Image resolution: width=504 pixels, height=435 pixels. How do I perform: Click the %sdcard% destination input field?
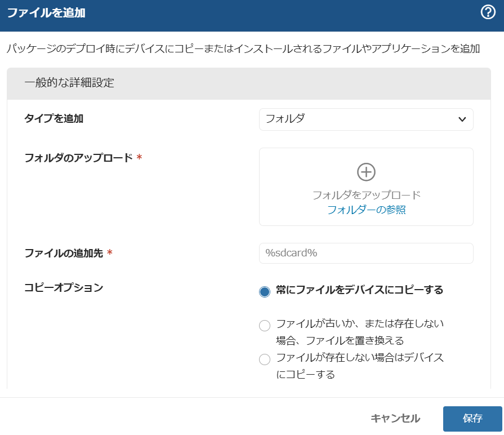point(366,254)
